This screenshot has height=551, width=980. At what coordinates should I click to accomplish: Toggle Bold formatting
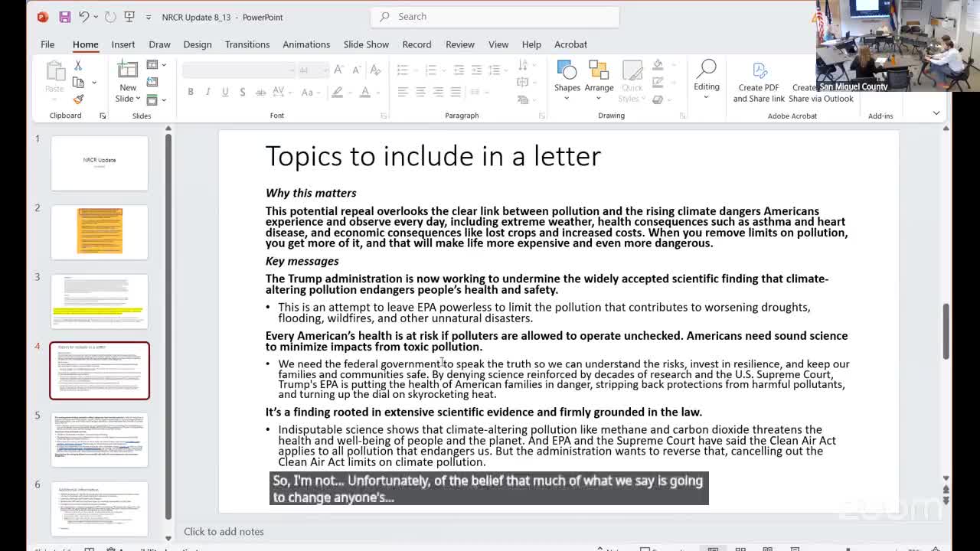point(191,92)
